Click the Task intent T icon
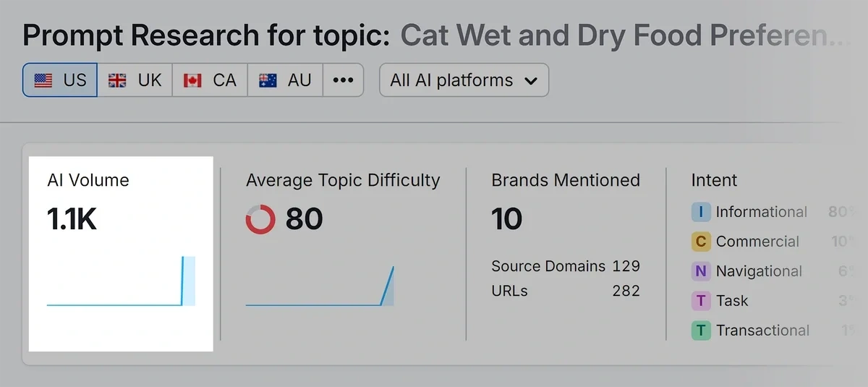The image size is (868, 387). click(x=701, y=301)
